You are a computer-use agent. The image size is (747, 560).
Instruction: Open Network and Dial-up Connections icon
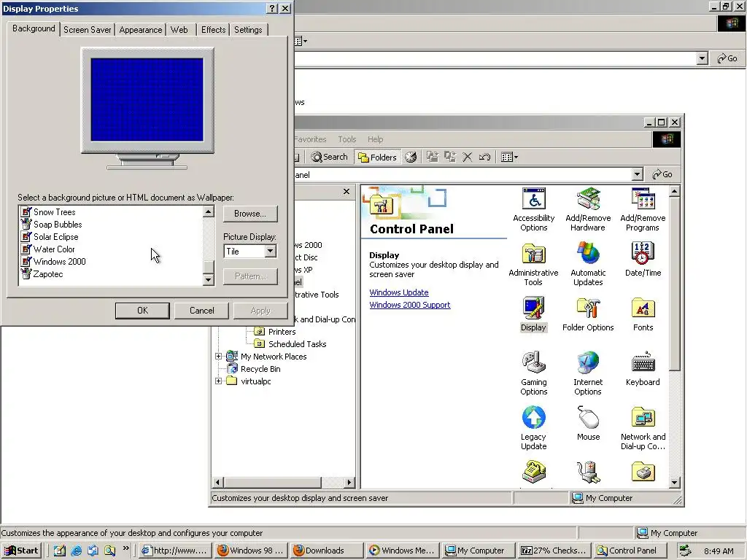coord(643,428)
